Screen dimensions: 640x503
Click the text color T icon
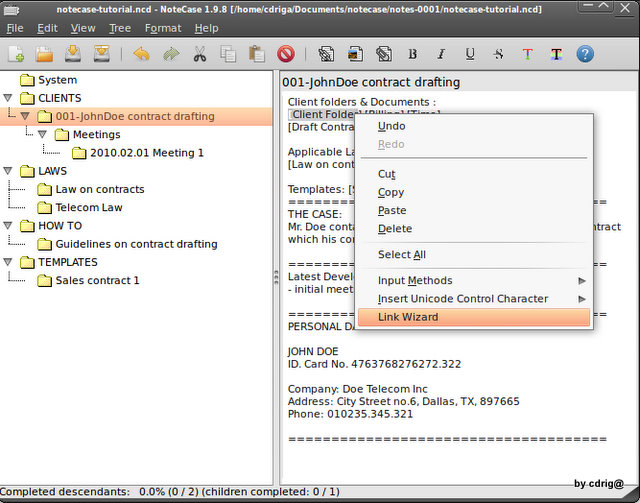[527, 54]
